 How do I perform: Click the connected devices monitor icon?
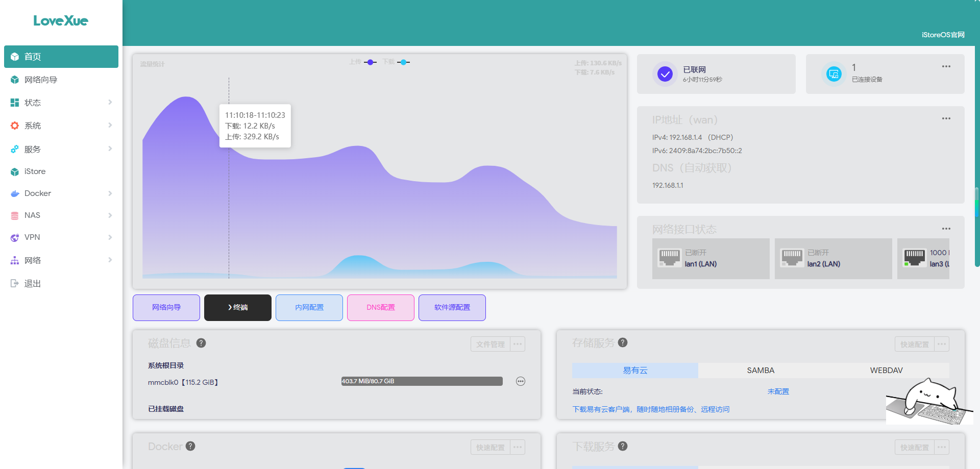pos(834,74)
